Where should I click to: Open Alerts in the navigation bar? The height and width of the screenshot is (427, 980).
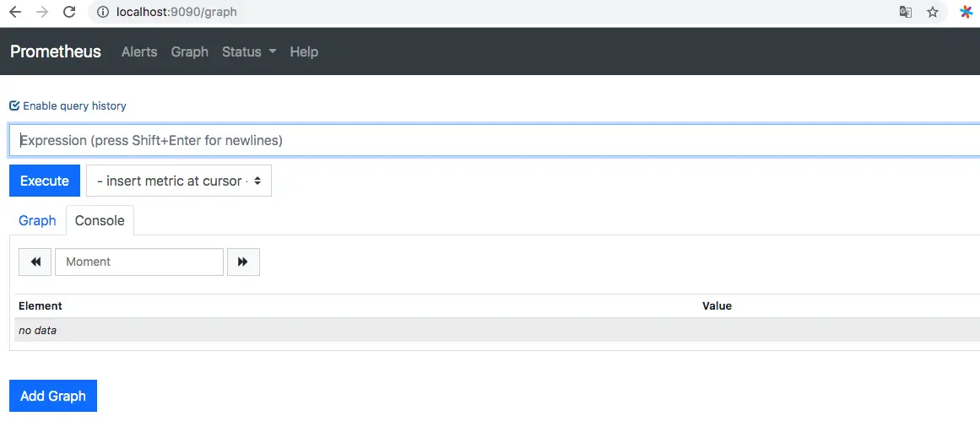[139, 51]
